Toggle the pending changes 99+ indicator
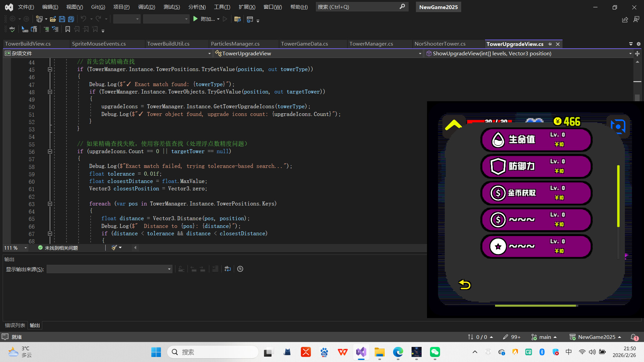 [511, 337]
